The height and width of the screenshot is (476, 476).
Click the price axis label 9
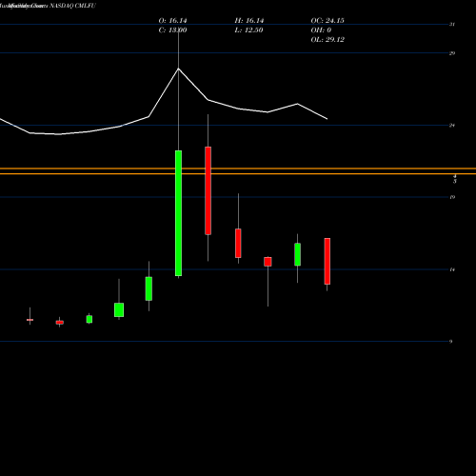(451, 342)
